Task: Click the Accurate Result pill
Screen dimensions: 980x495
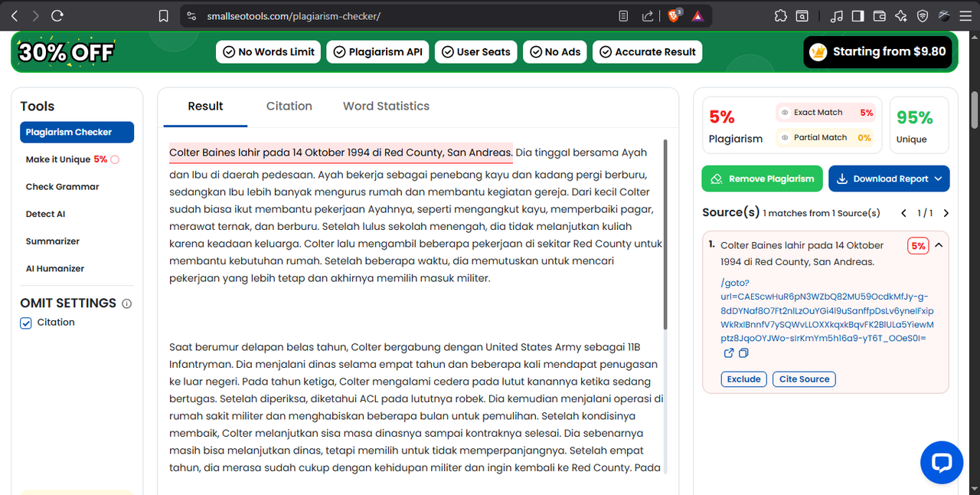Action: 648,51
